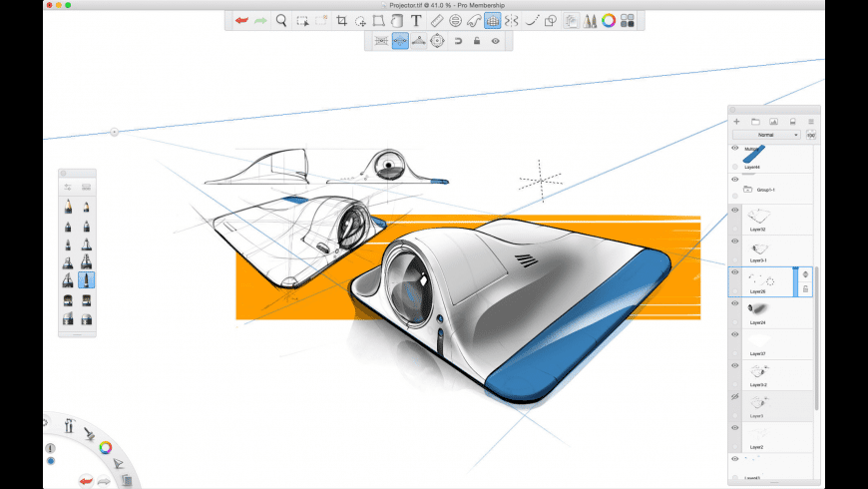Activate the Ruler tool
Image resolution: width=868 pixels, height=489 pixels.
pos(435,20)
